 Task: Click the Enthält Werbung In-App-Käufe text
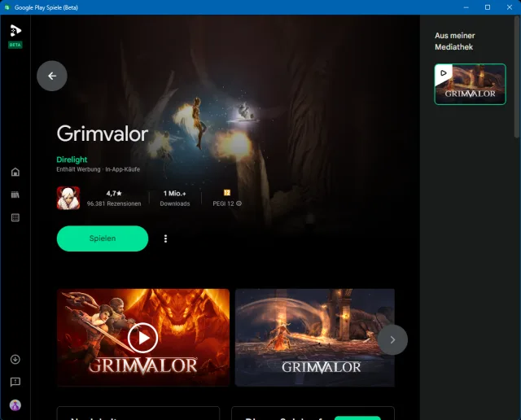(98, 169)
